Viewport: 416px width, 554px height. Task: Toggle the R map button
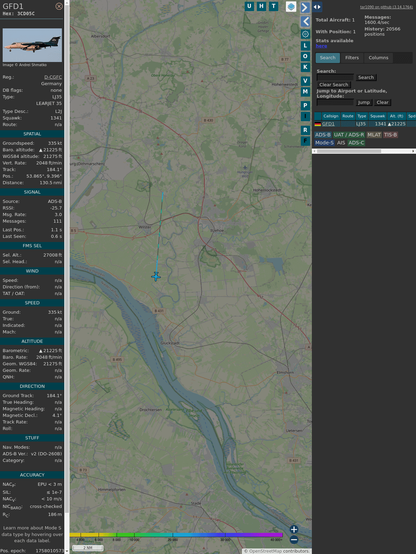[305, 130]
